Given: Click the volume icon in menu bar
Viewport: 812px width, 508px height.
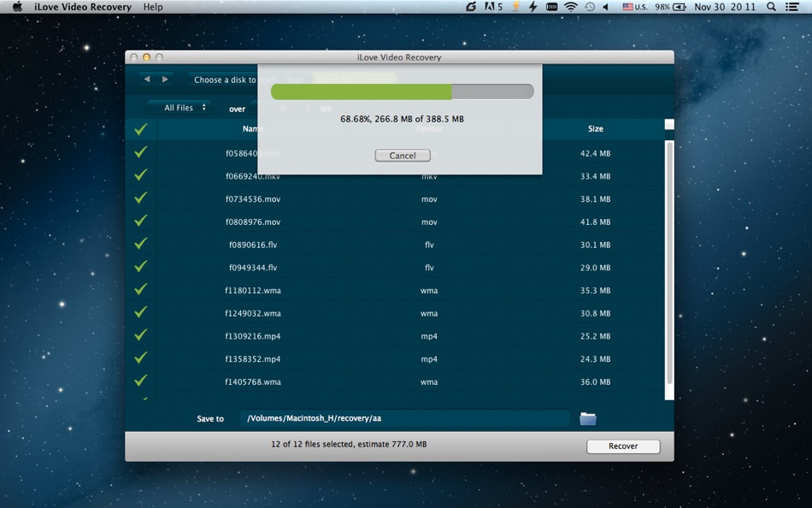Looking at the screenshot, I should click(605, 7).
